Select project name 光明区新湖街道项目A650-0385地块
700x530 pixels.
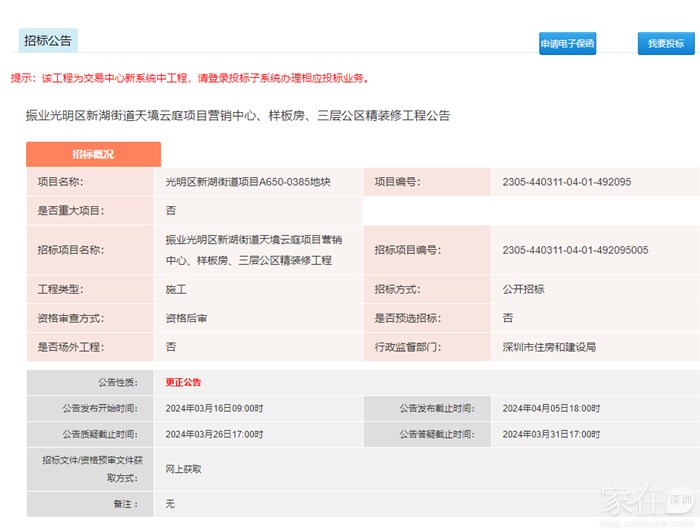(x=247, y=182)
